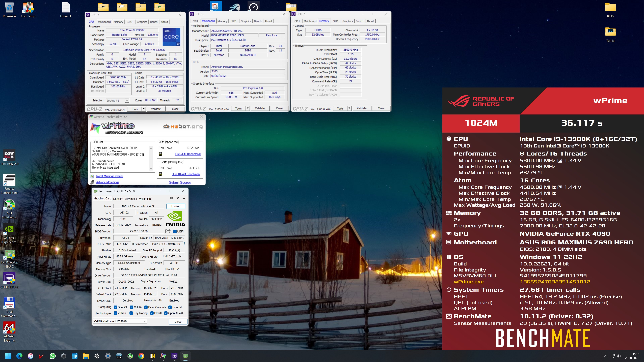Open the Turhia folder on desktop
The width and height of the screenshot is (644, 362).
pyautogui.click(x=610, y=35)
